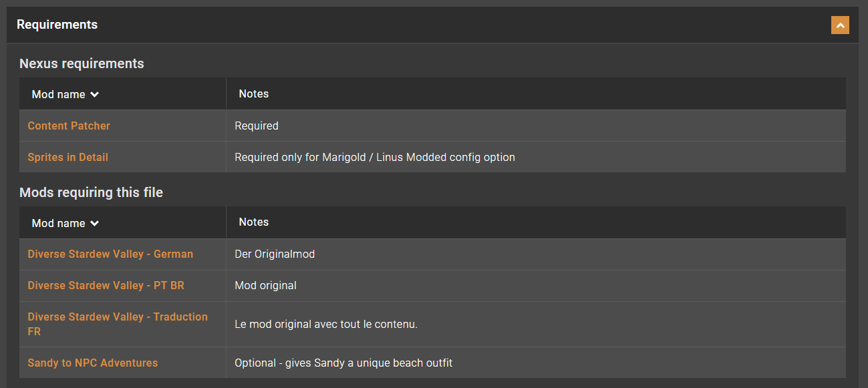Click the Mods requiring this file heading
The width and height of the screenshot is (868, 388).
pos(91,192)
